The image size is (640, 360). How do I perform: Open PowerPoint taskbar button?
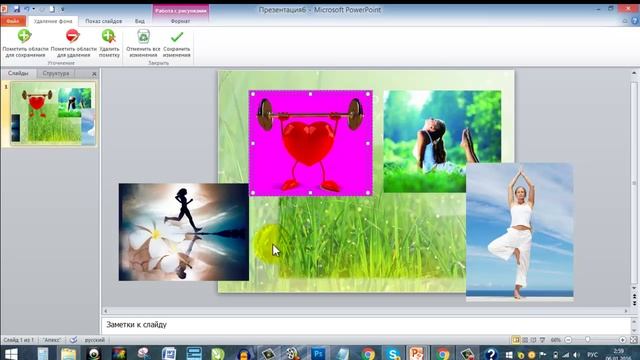click(x=417, y=353)
